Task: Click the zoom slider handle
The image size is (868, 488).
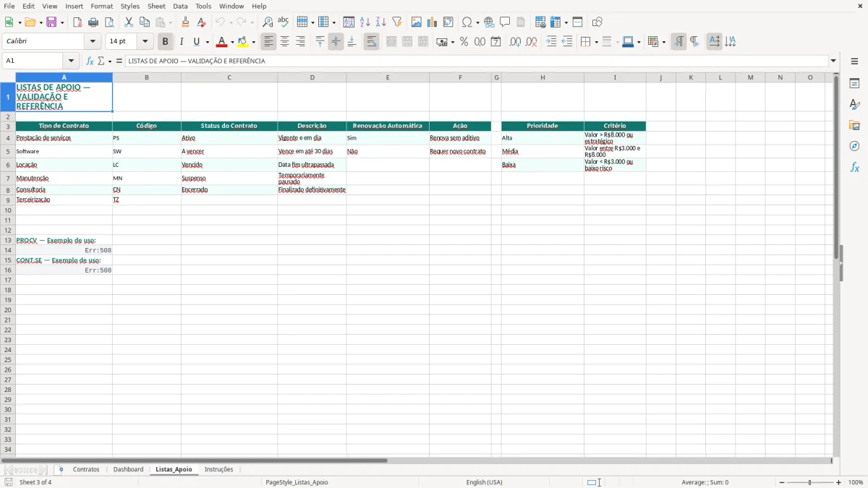Action: point(810,482)
